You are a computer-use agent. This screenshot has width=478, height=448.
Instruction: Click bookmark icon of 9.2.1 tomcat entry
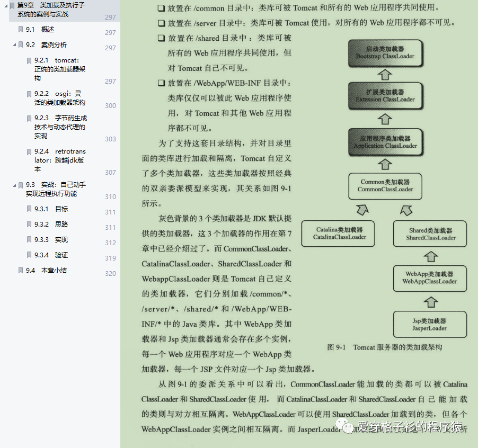click(x=29, y=60)
